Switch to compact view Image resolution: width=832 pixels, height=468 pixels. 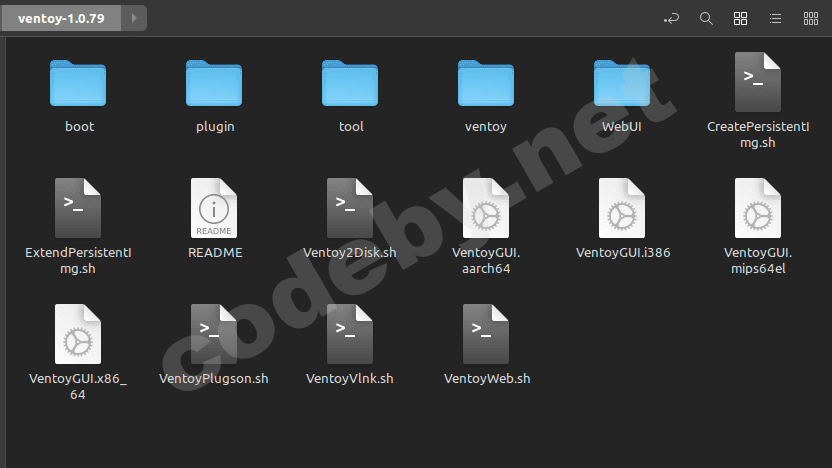(811, 19)
